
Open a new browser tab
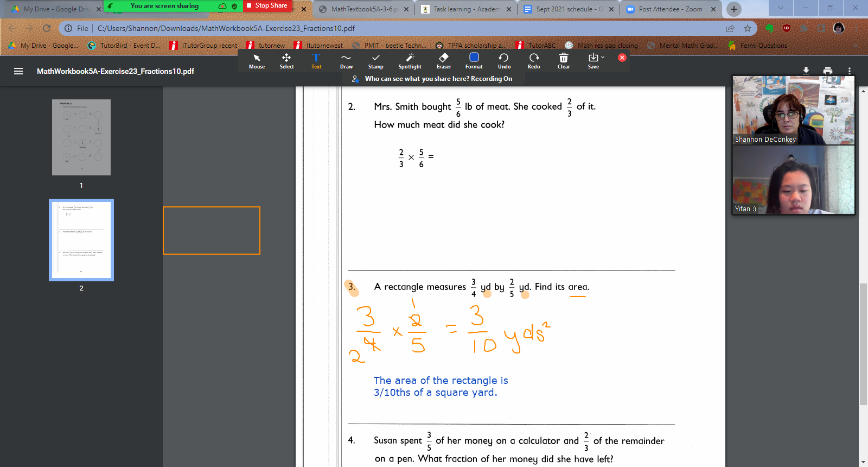click(734, 9)
